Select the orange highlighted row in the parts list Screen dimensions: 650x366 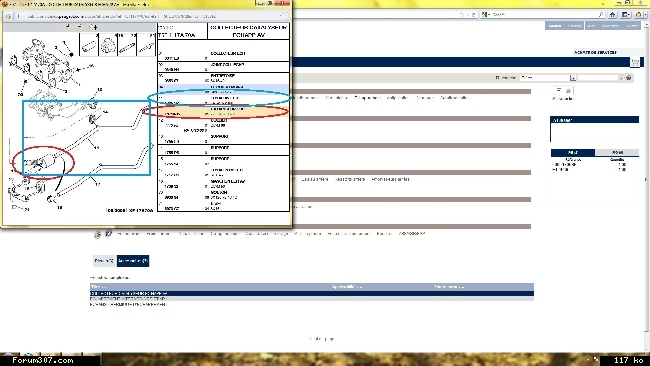tap(223, 111)
